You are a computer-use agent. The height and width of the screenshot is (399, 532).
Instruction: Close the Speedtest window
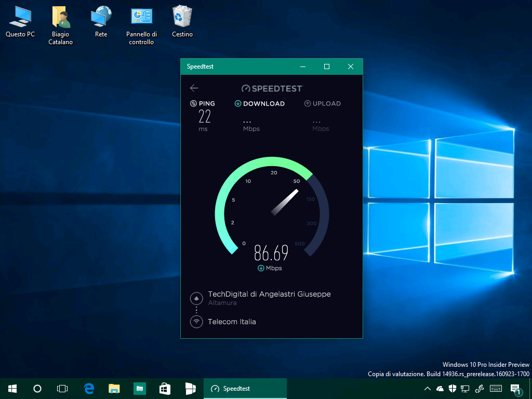pos(351,66)
